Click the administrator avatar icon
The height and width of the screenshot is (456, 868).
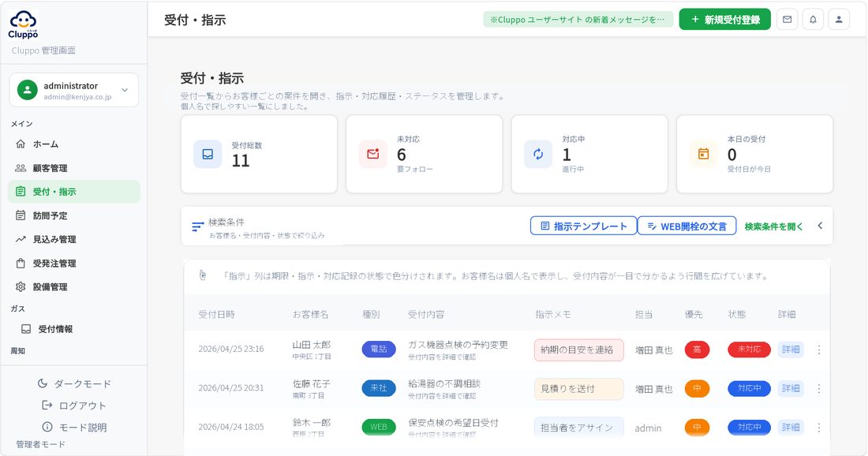[x=27, y=90]
